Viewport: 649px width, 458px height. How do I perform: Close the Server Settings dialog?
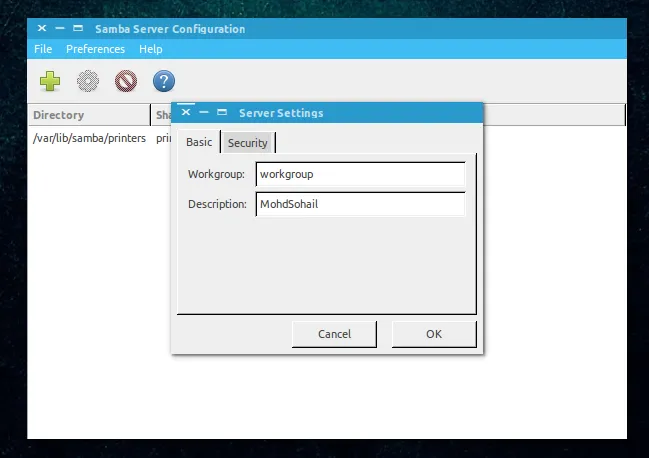tap(186, 113)
